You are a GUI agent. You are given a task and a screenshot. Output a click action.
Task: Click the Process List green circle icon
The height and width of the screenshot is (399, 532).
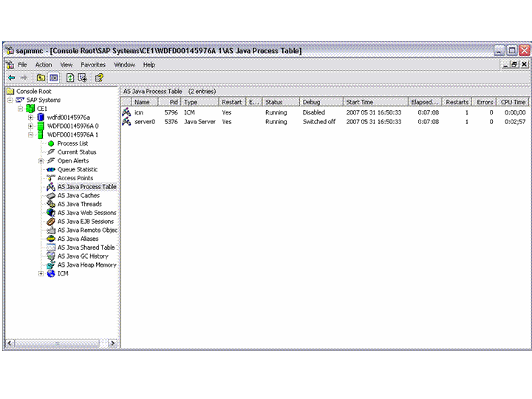(x=51, y=143)
